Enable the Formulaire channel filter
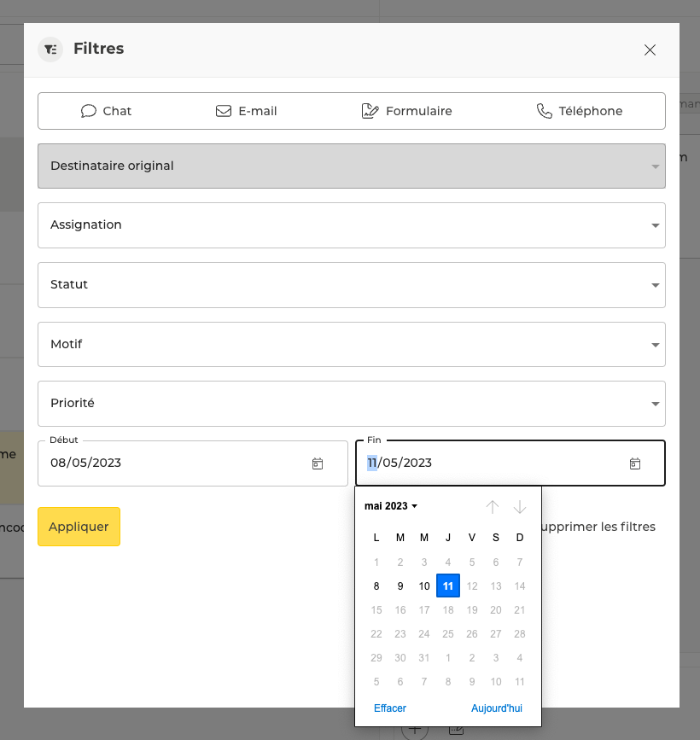The width and height of the screenshot is (700, 740). pos(407,111)
